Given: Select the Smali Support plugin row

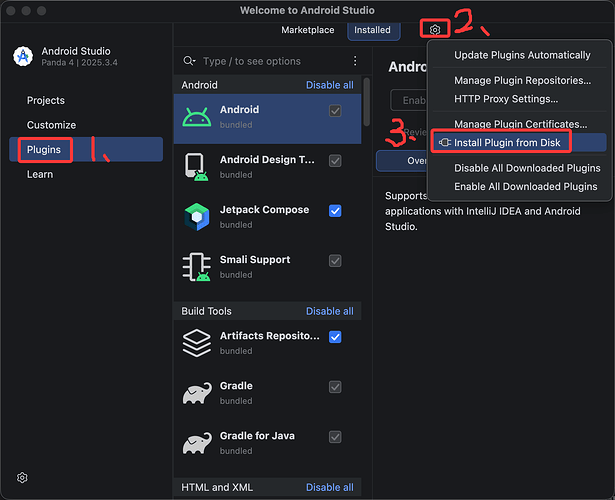Looking at the screenshot, I should click(267, 267).
